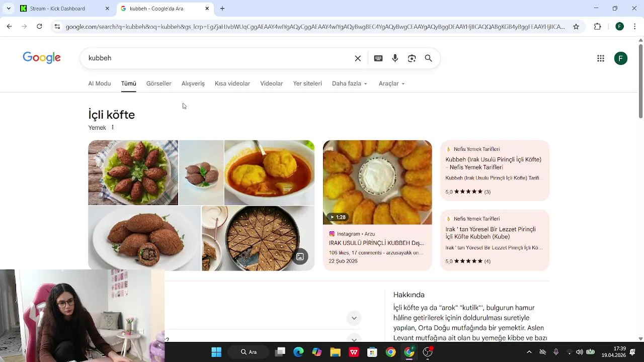This screenshot has height=362, width=644.
Task: Clear the kubbeh search query
Action: 358,58
